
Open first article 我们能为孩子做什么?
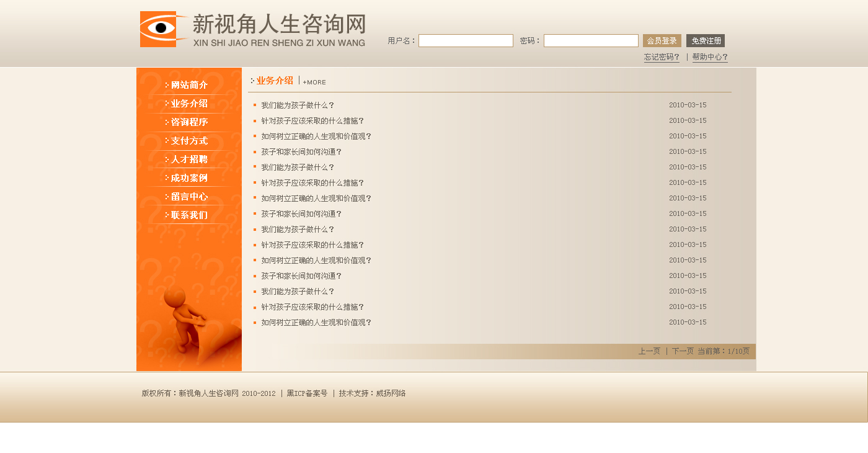coord(298,105)
